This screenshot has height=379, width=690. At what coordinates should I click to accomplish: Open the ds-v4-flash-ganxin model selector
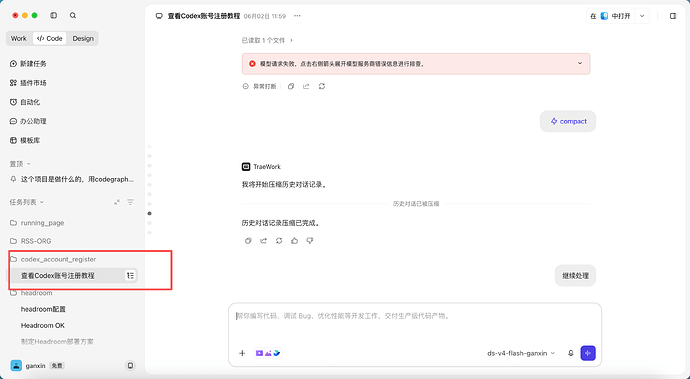521,353
